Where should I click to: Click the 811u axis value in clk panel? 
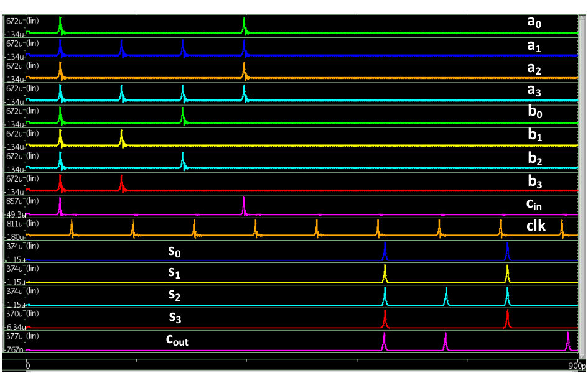[15, 224]
